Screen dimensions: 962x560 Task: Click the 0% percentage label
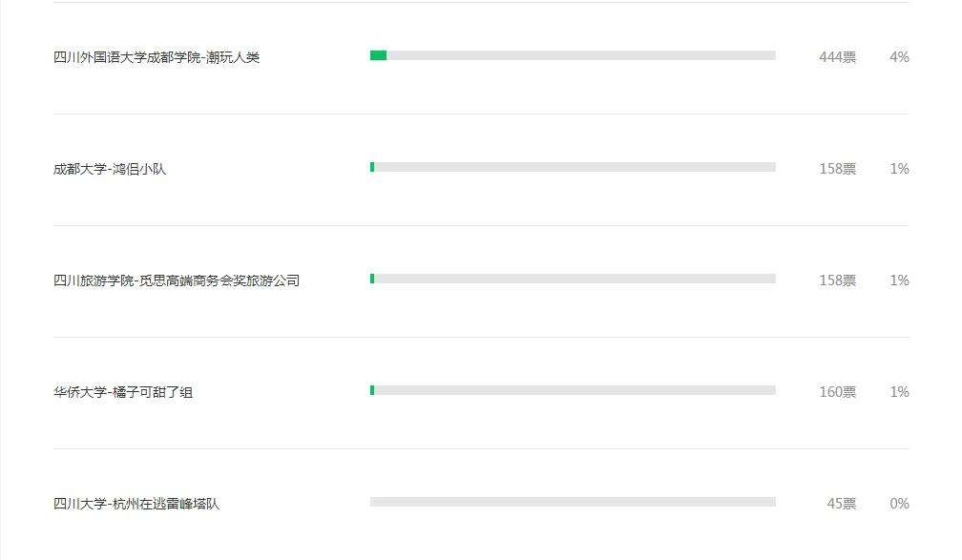coord(899,504)
